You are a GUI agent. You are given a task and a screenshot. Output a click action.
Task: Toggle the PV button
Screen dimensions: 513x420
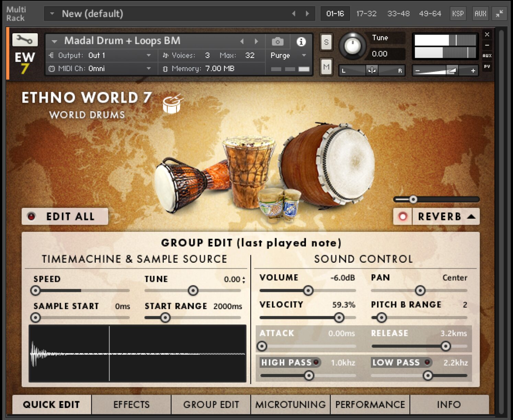point(487,67)
